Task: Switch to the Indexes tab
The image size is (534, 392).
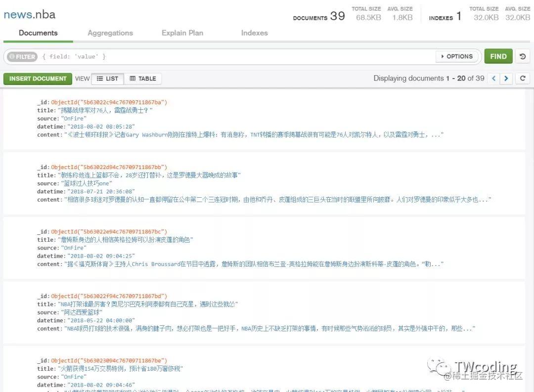Action: [254, 33]
